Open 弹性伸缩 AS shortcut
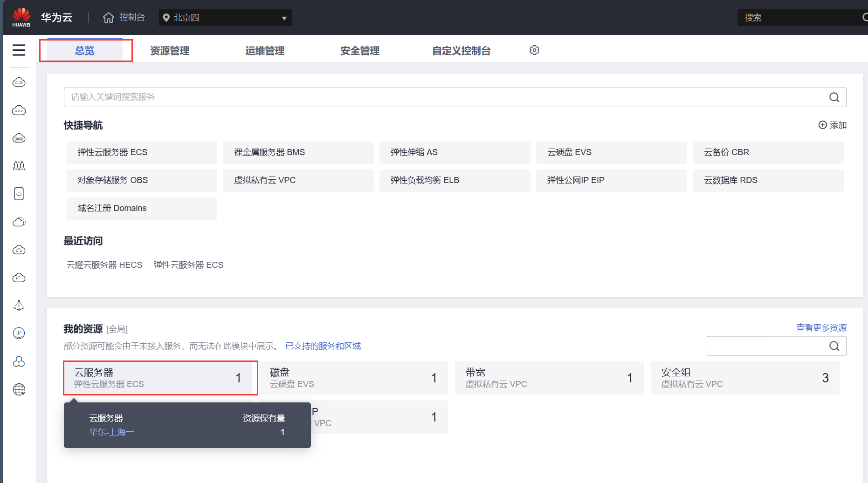This screenshot has width=868, height=483. point(455,152)
